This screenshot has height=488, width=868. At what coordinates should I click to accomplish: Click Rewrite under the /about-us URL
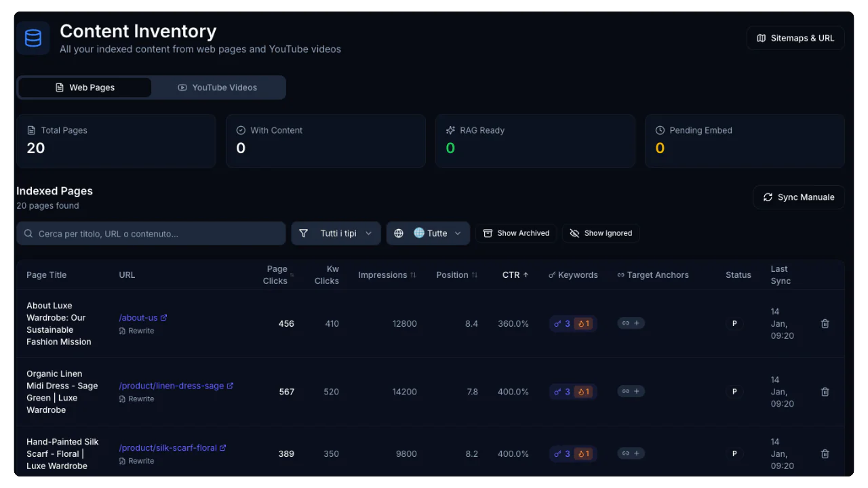(x=137, y=331)
